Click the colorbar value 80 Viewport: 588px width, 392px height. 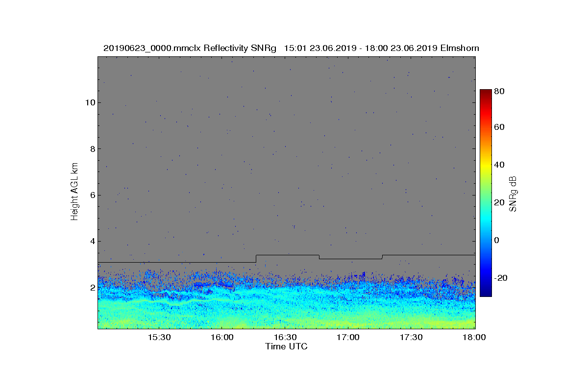pyautogui.click(x=500, y=91)
